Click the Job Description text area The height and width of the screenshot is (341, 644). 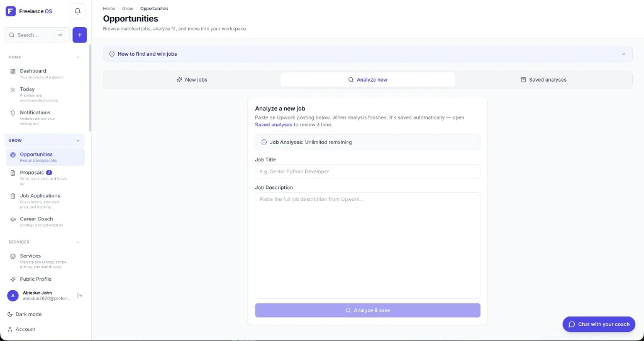tap(367, 246)
